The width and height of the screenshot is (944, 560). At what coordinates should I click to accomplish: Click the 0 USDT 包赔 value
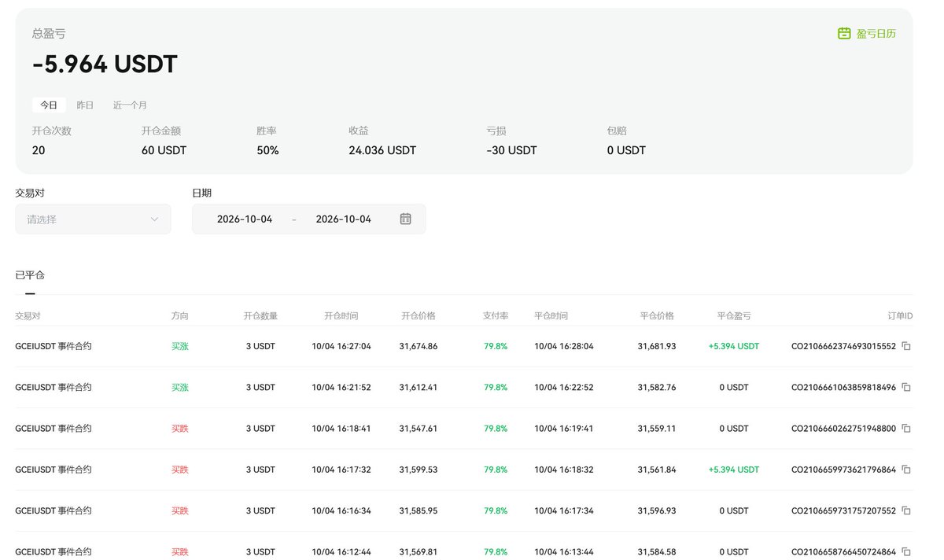tap(626, 150)
